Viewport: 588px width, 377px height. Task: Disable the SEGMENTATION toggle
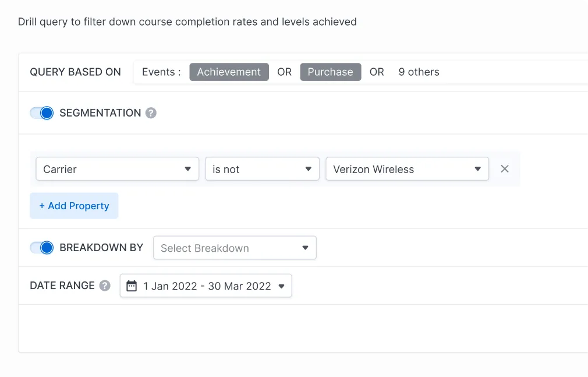click(x=41, y=113)
